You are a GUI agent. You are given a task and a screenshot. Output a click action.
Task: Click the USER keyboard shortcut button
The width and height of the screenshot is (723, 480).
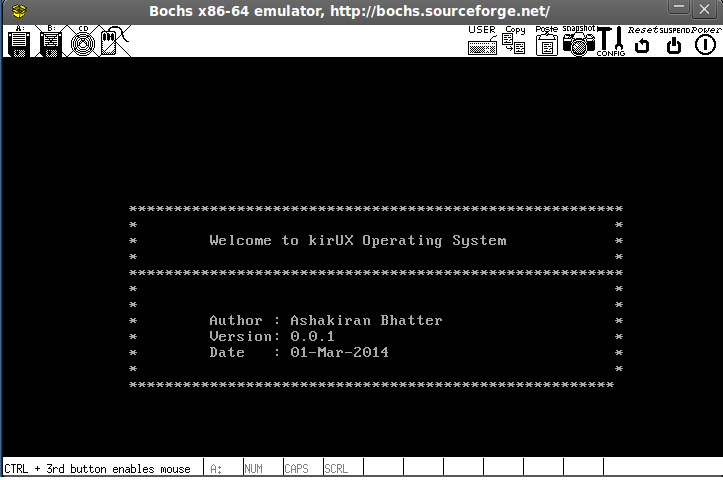coord(482,41)
